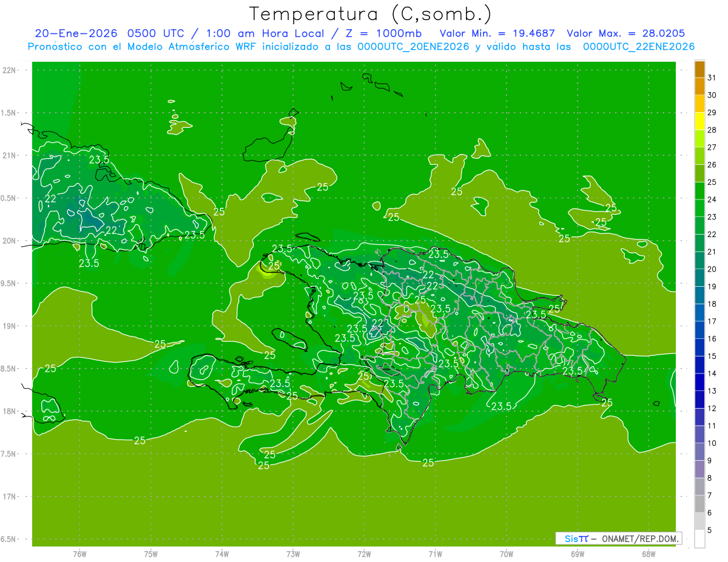Click the "1.5N" latitude axis label
Screen dimensions: 728x562
point(8,113)
